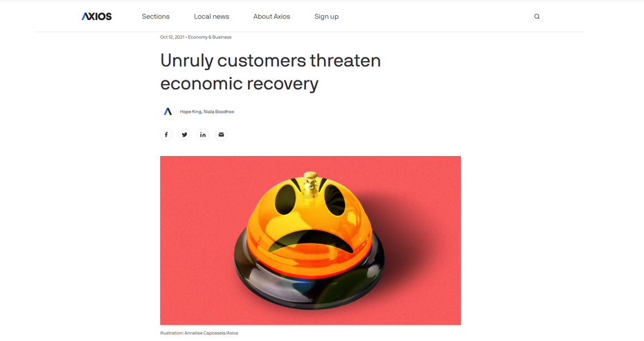Click the gold plunger on the bell illustration
The width and height of the screenshot is (644, 341).
[x=310, y=184]
